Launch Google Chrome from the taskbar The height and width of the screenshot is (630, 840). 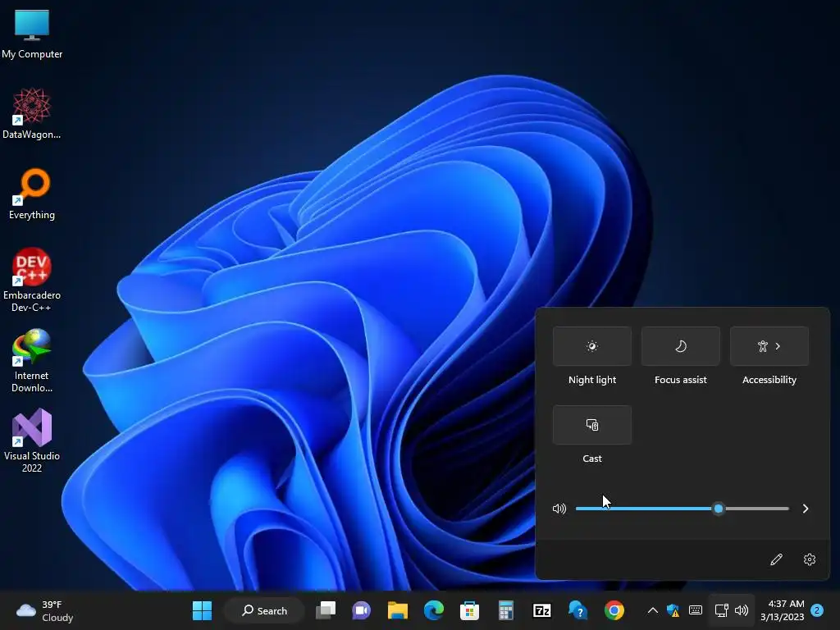(x=614, y=610)
